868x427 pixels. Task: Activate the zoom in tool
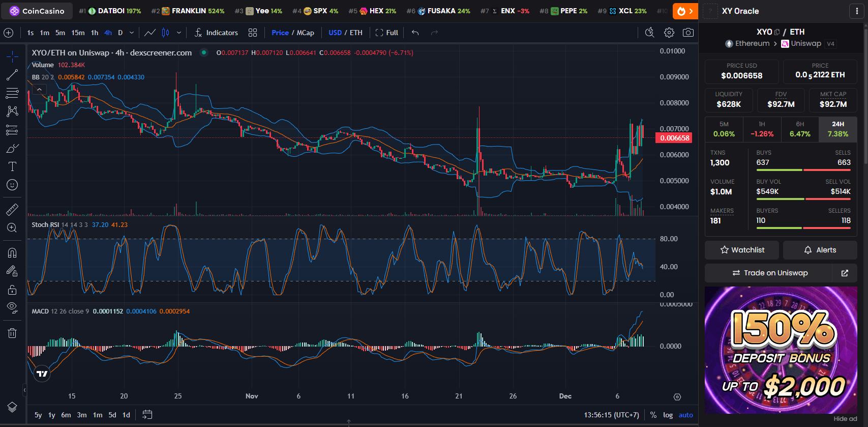12,228
